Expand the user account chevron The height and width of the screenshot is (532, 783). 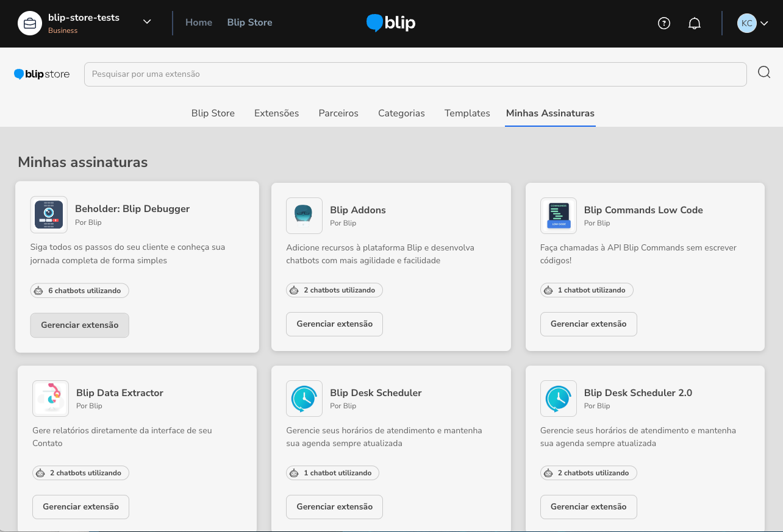tap(764, 24)
